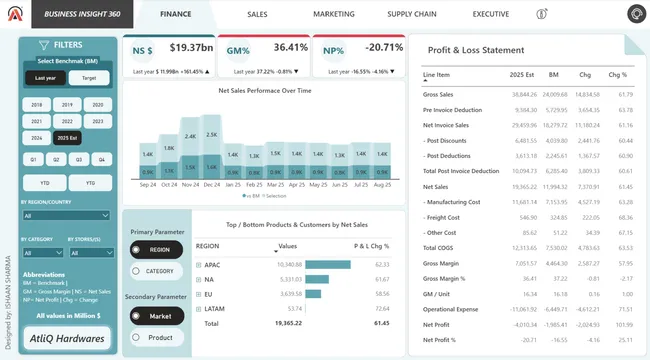Select fiscal year 2022
The width and height of the screenshot is (650, 360).
coord(67,122)
